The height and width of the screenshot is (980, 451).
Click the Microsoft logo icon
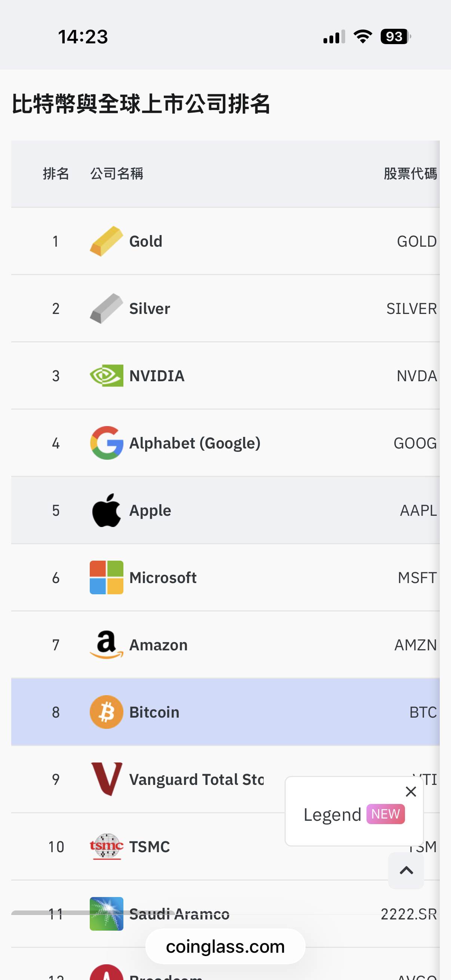[x=106, y=577]
